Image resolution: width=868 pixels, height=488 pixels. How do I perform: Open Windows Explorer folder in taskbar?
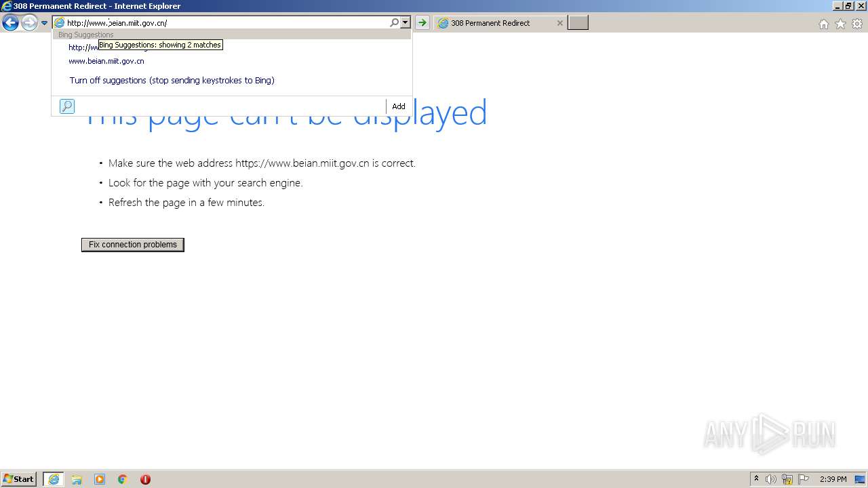[77, 479]
